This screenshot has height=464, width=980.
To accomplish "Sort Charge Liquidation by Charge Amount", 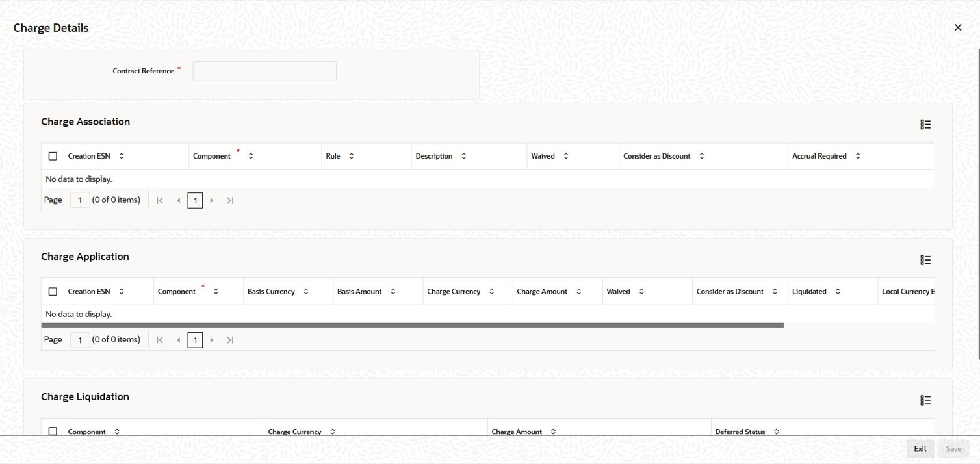I will (x=554, y=432).
